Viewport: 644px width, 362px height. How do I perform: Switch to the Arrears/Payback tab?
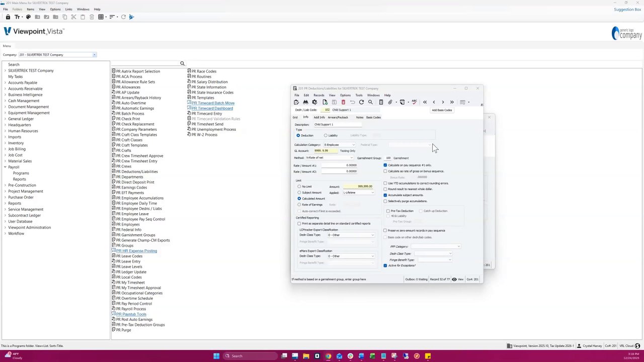point(338,118)
